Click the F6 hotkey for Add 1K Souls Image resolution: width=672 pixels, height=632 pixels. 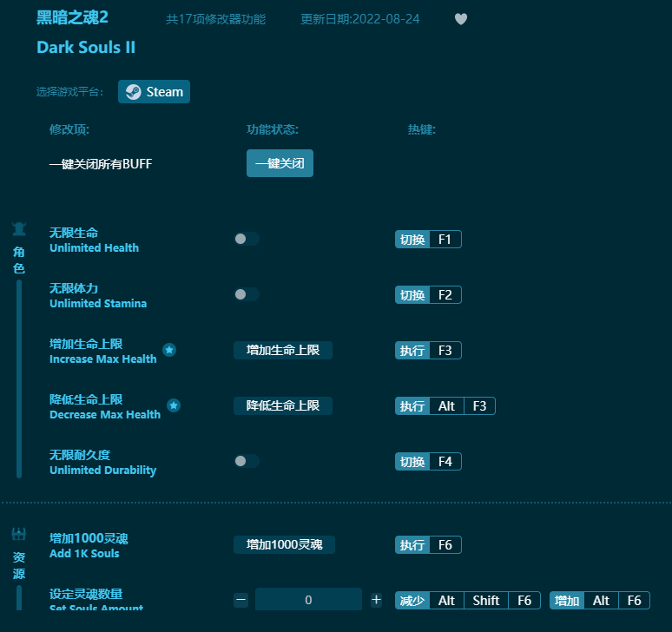pos(445,545)
